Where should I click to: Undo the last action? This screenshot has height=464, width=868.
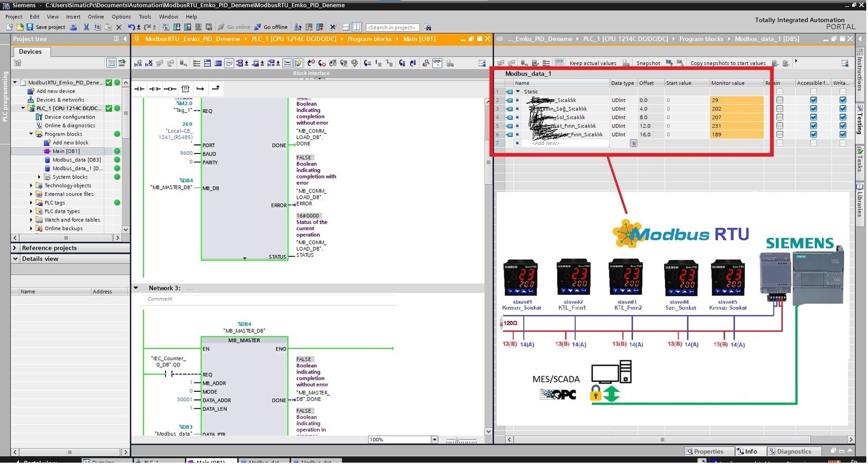tap(131, 27)
